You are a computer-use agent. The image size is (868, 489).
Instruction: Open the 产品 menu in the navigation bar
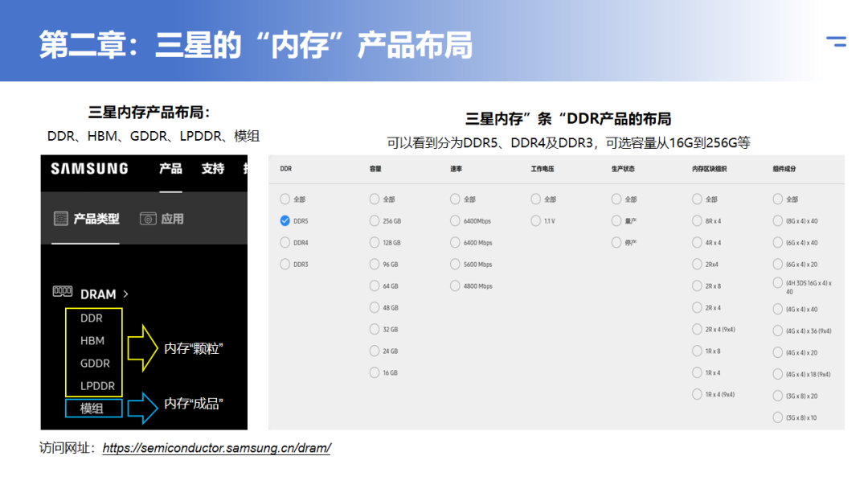[x=170, y=169]
